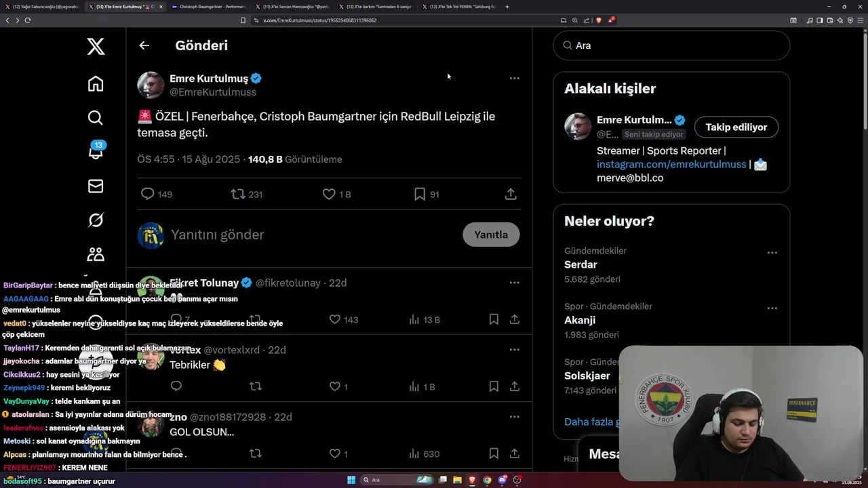Viewport: 868px width, 488px height.
Task: Open more options on zno GOL OLSUN reply
Action: tap(515, 417)
